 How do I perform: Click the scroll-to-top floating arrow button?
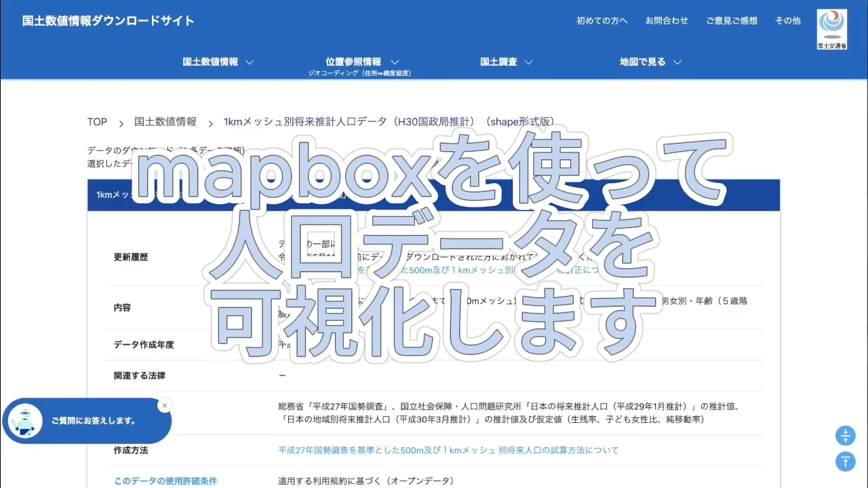pyautogui.click(x=845, y=462)
